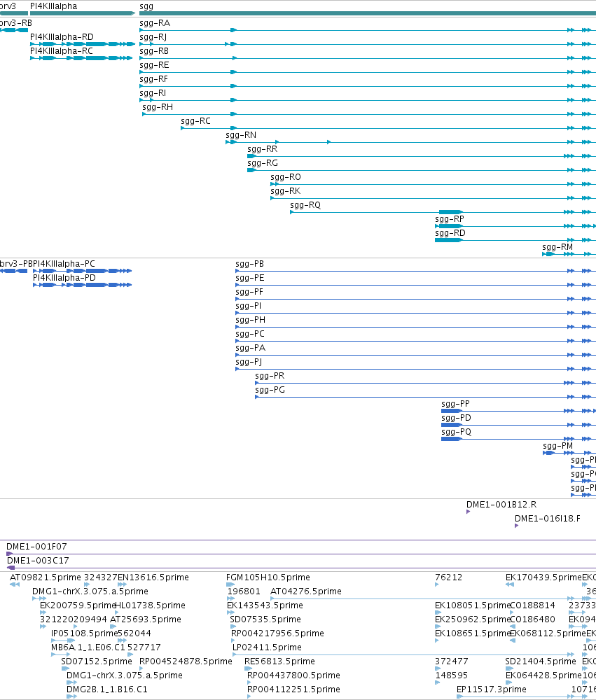Open the sgg-PA protein label
Viewport: 596px width, 700px height.
[250, 348]
